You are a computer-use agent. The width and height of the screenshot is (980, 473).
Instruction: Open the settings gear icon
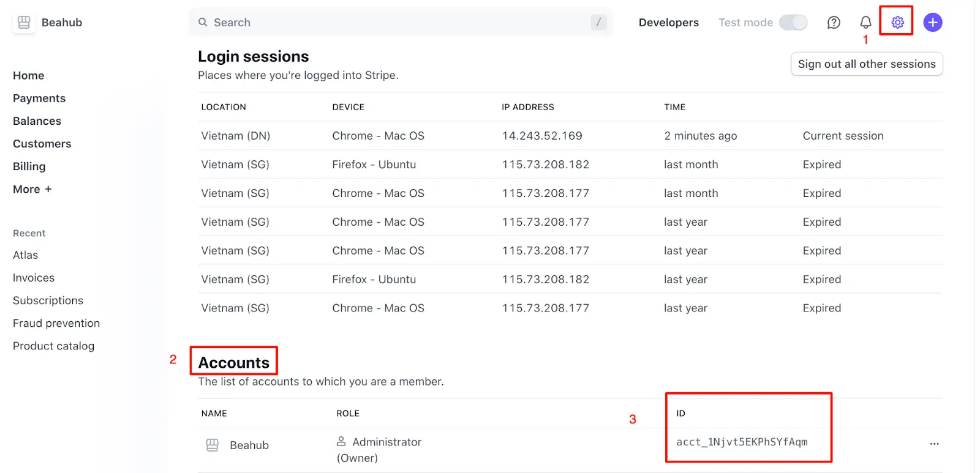coord(897,23)
